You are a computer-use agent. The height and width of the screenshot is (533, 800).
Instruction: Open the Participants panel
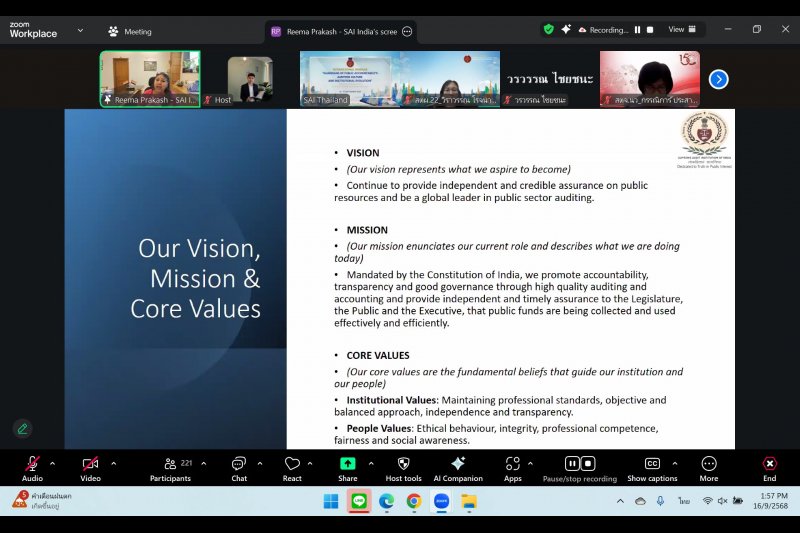tap(170, 464)
